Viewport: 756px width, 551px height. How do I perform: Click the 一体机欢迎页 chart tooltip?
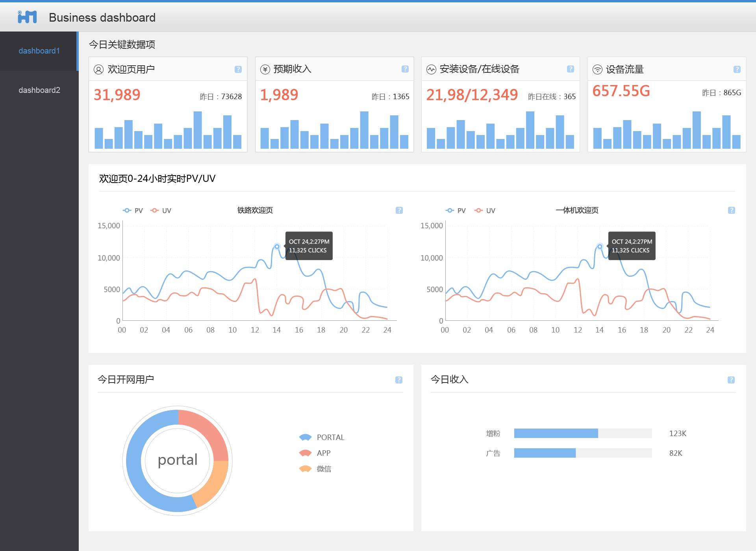pyautogui.click(x=632, y=246)
